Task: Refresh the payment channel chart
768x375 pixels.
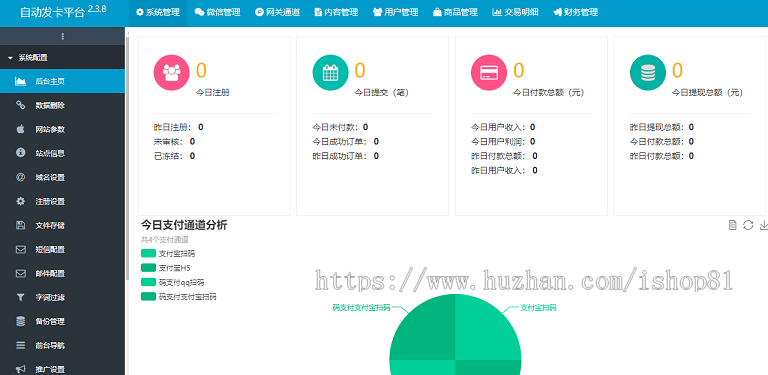Action: 748,225
